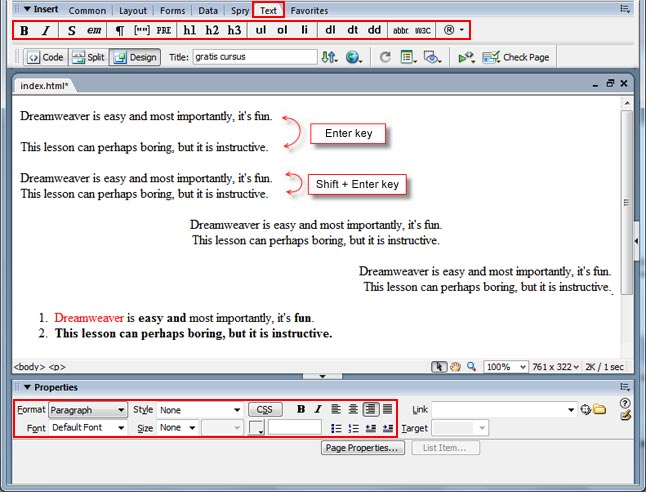Apply Heading 1 with h1 icon

pos(190,30)
